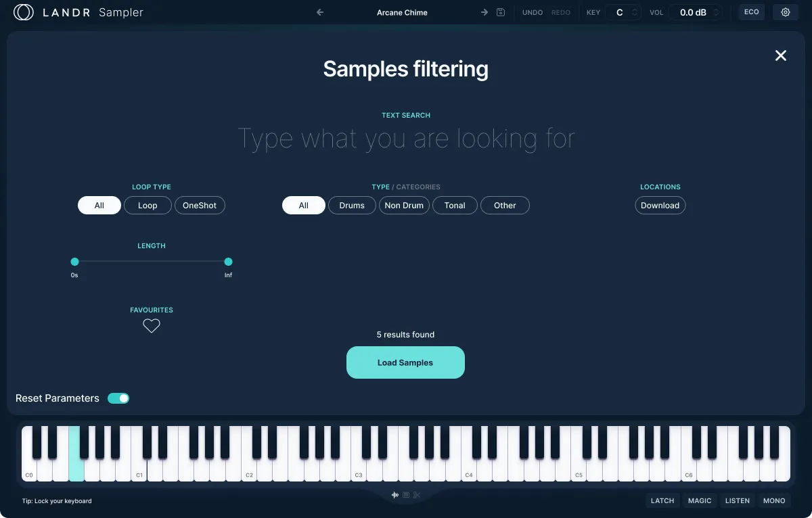
Task: Click the Download location filter
Action: point(660,205)
